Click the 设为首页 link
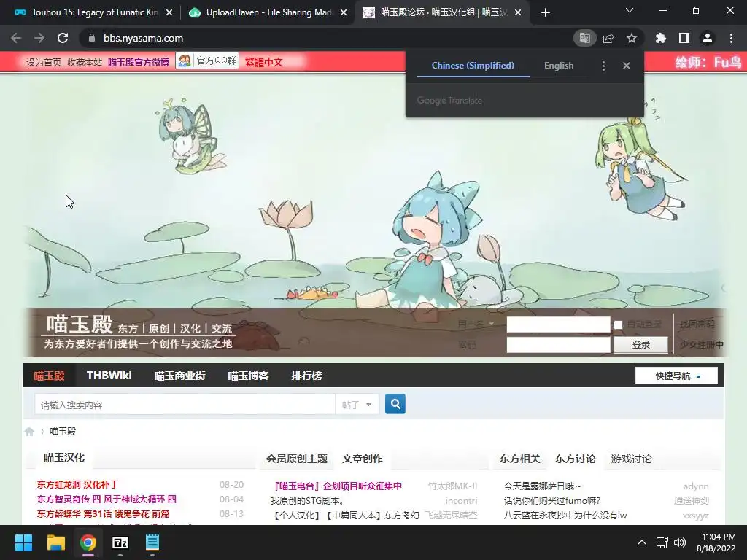The width and height of the screenshot is (747, 560). pyautogui.click(x=44, y=63)
